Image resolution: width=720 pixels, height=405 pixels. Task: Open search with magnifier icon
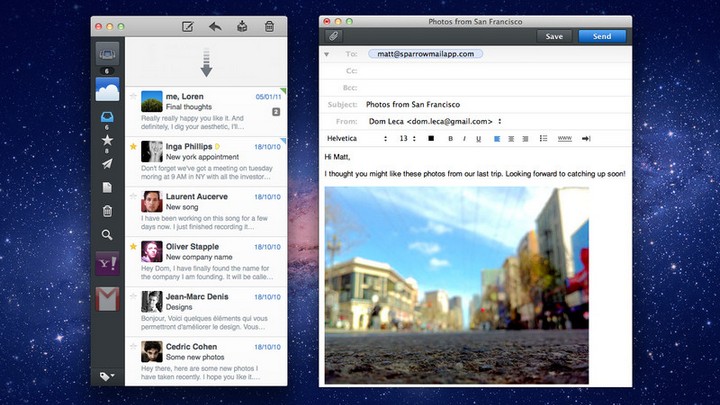click(x=107, y=235)
